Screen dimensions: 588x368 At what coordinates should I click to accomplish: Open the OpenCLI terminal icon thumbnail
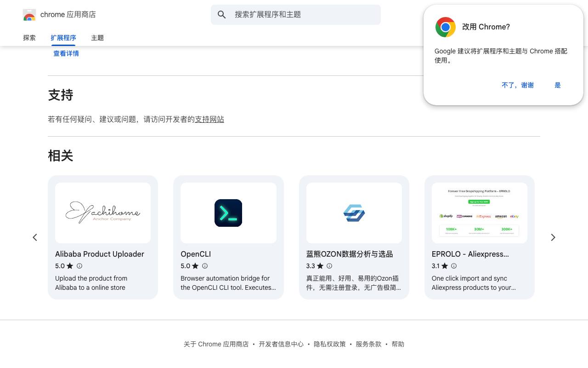pos(228,213)
